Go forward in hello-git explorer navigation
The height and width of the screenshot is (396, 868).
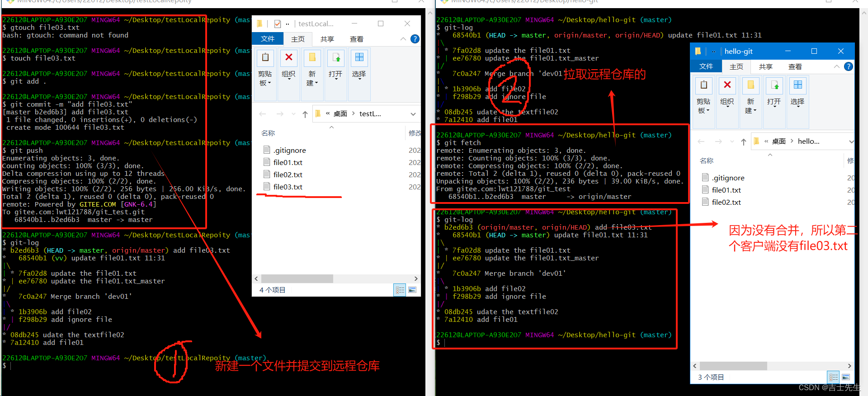[x=718, y=141]
